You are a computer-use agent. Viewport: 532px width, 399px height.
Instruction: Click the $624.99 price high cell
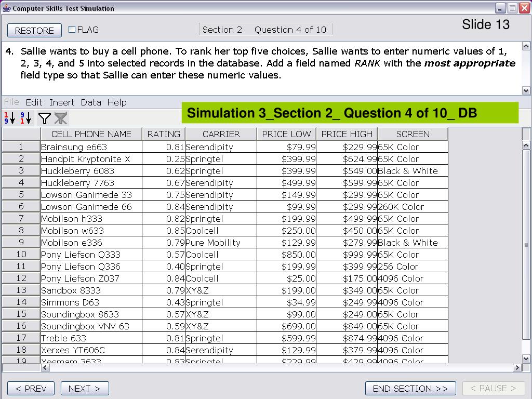[x=347, y=159]
